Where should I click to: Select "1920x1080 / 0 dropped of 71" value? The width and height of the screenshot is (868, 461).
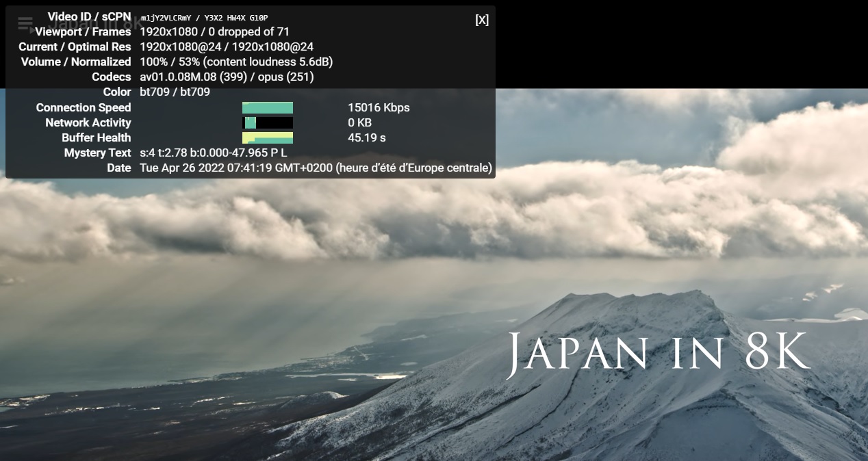214,31
